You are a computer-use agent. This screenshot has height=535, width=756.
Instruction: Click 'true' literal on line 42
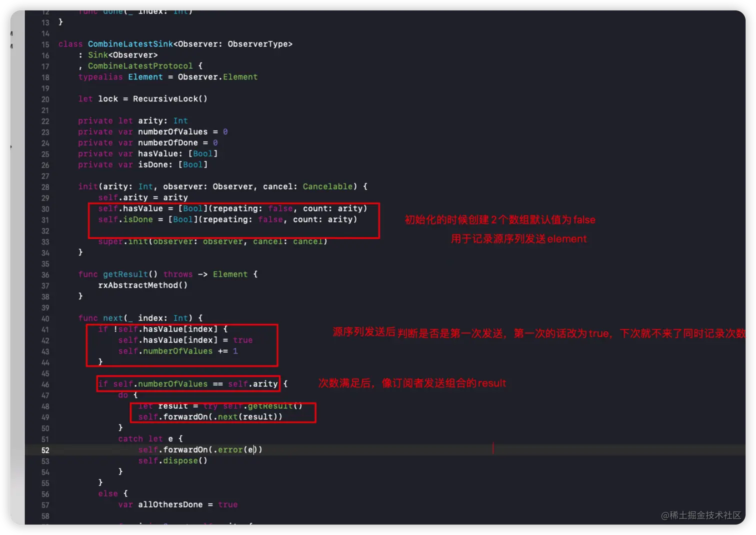click(243, 340)
